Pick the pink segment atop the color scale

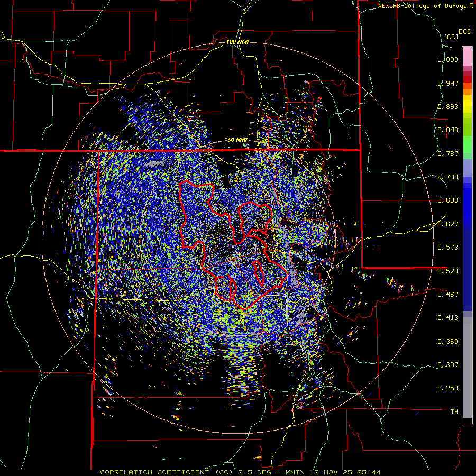(467, 57)
